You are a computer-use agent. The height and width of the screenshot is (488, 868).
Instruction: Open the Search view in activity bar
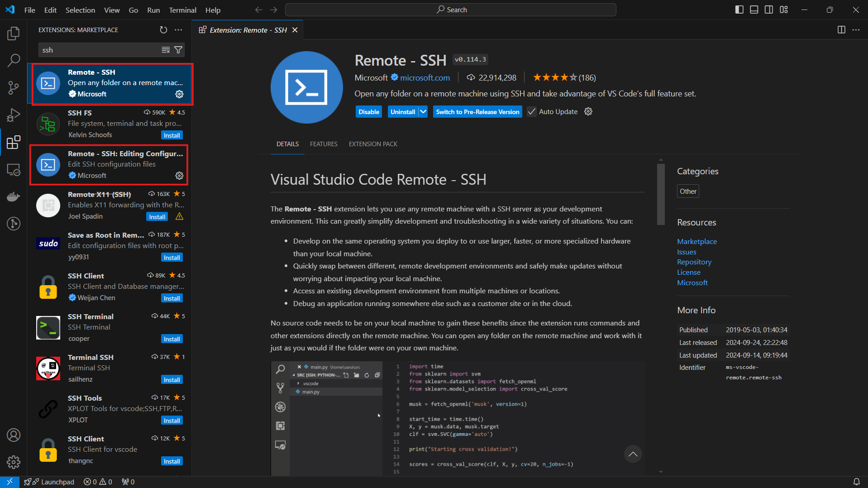(x=14, y=60)
